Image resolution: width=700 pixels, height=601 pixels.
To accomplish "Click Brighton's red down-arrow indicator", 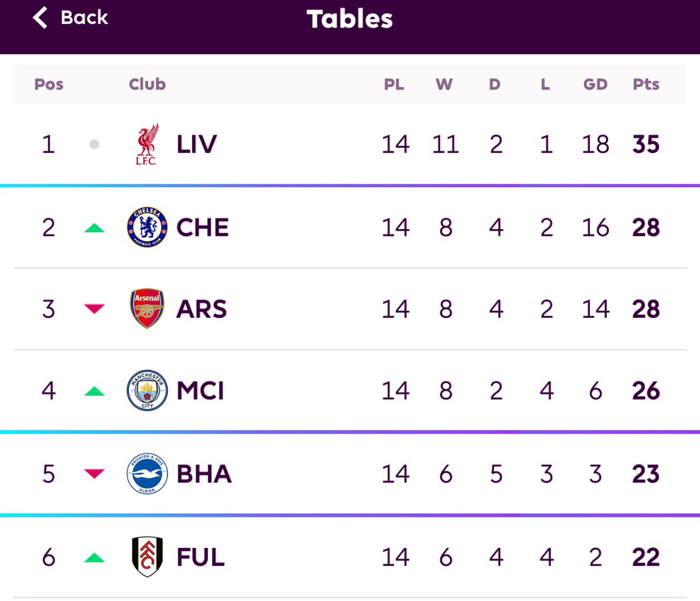I will 94,473.
